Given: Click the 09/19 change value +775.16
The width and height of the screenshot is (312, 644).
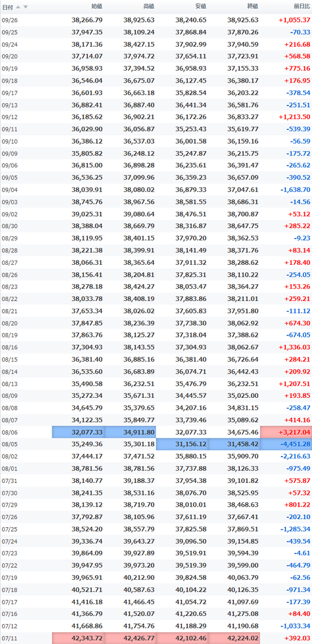Looking at the screenshot, I should pyautogui.click(x=298, y=69).
